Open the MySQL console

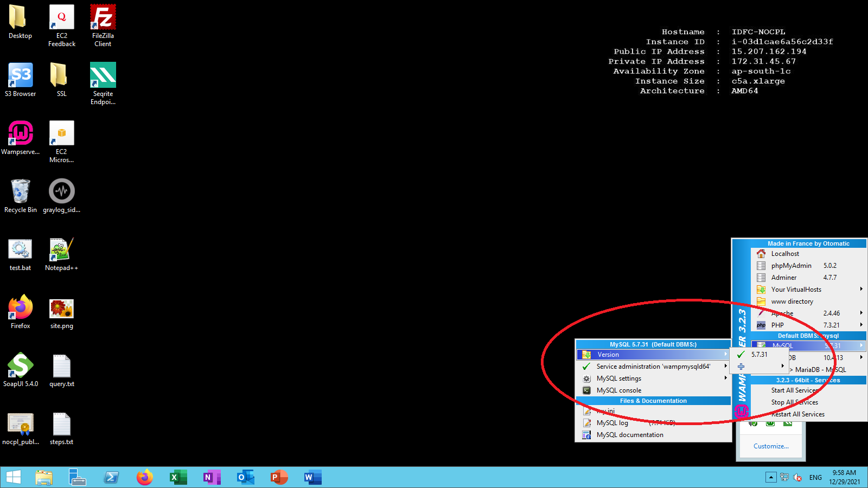pos(653,390)
